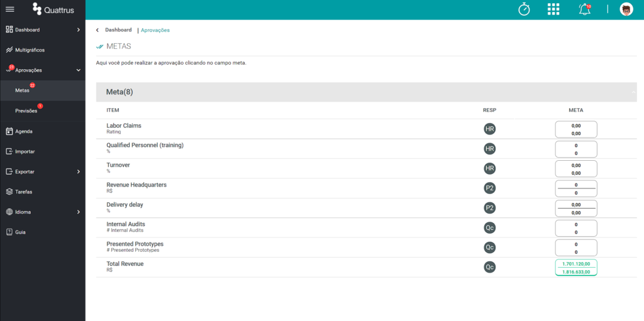Click the Idioma globe icon
Image resolution: width=644 pixels, height=321 pixels.
click(x=9, y=212)
